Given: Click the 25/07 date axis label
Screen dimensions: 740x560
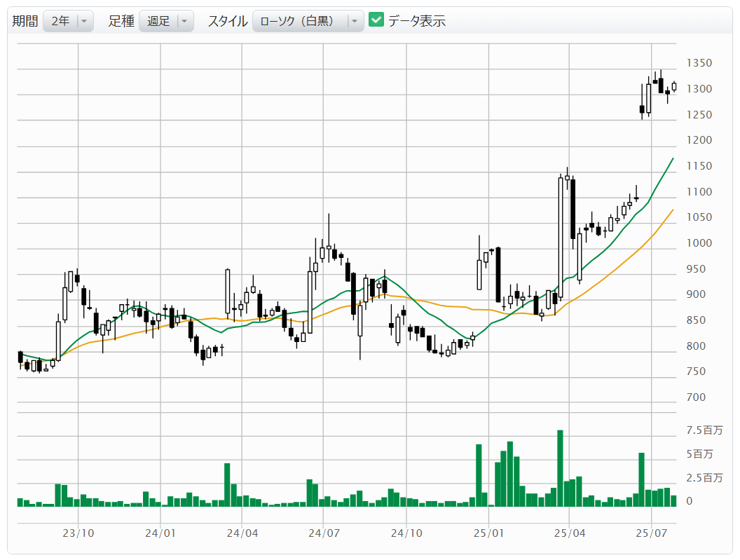Looking at the screenshot, I should (651, 533).
